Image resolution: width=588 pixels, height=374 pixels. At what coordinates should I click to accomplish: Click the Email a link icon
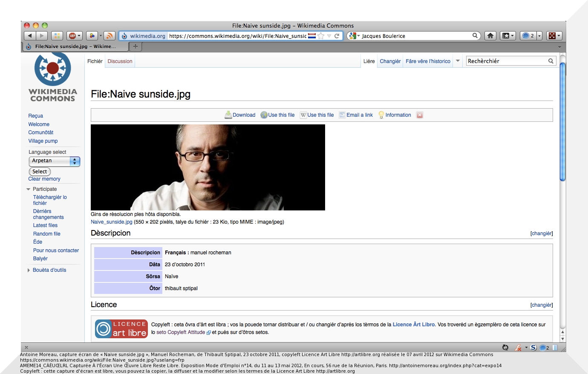(x=356, y=115)
